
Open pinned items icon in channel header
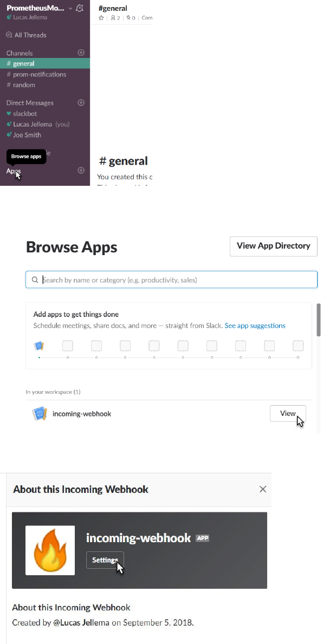point(130,18)
